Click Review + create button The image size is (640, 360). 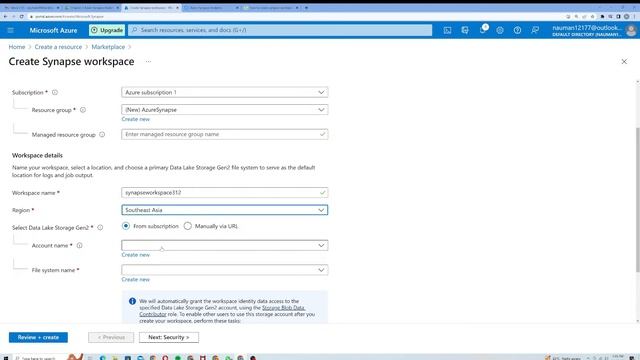(x=38, y=337)
